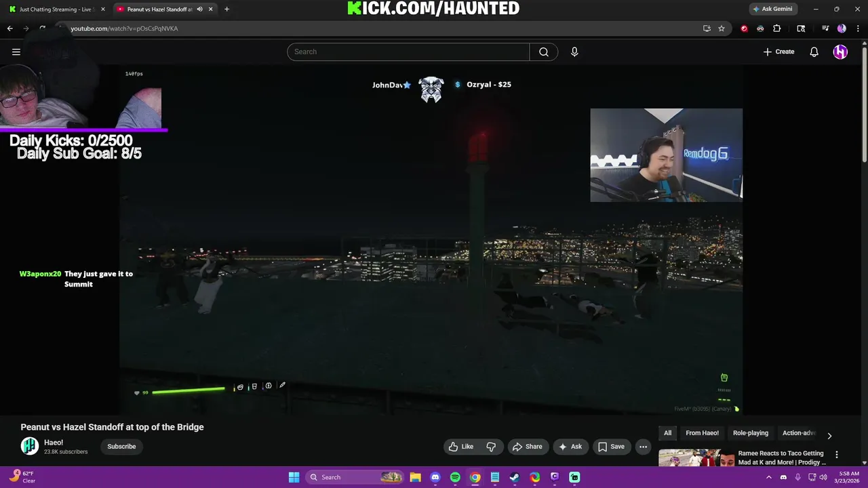This screenshot has width=868, height=488.
Task: Start voice search with the microphone icon
Action: point(574,52)
